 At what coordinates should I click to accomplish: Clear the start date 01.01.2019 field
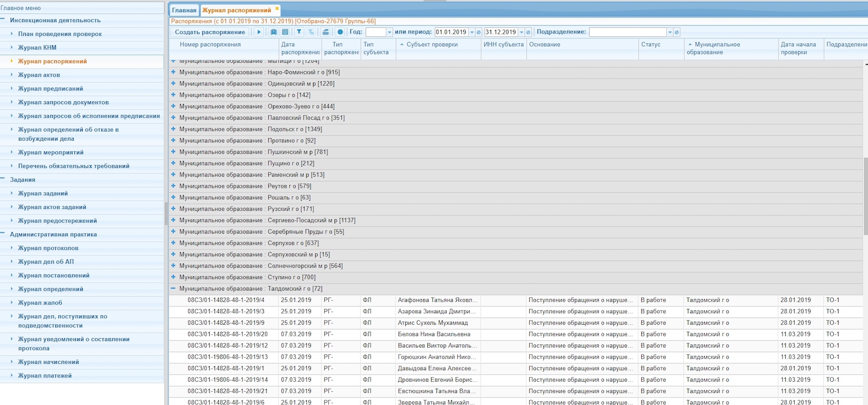point(479,32)
